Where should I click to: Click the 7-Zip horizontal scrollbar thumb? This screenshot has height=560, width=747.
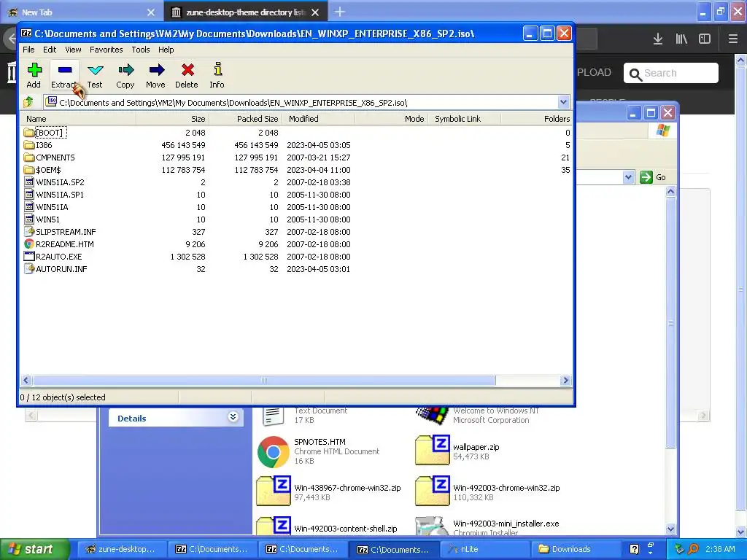pyautogui.click(x=264, y=380)
